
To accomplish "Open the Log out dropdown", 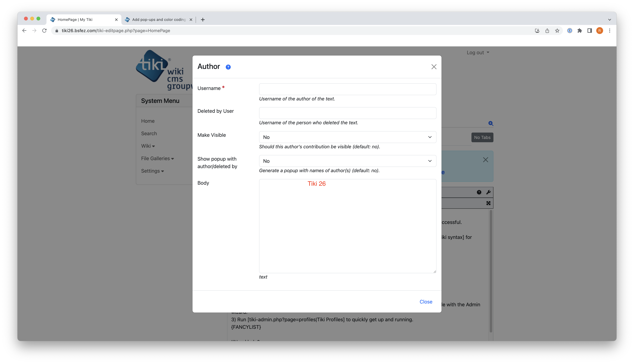I will (x=478, y=53).
